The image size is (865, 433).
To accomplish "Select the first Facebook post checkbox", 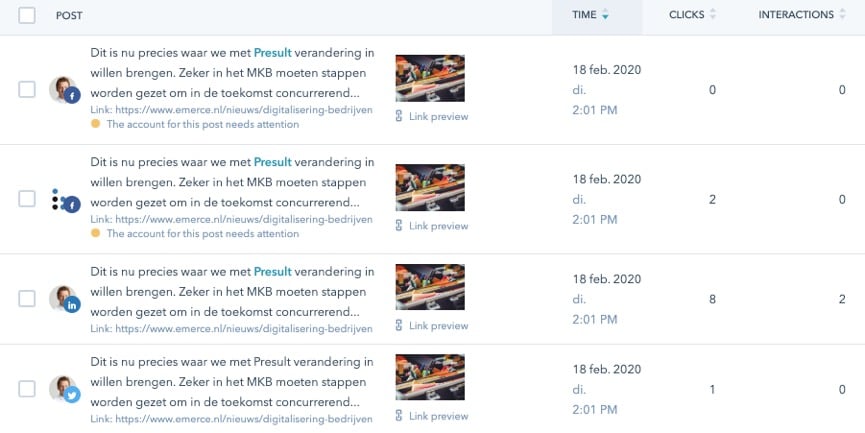I will coord(27,89).
